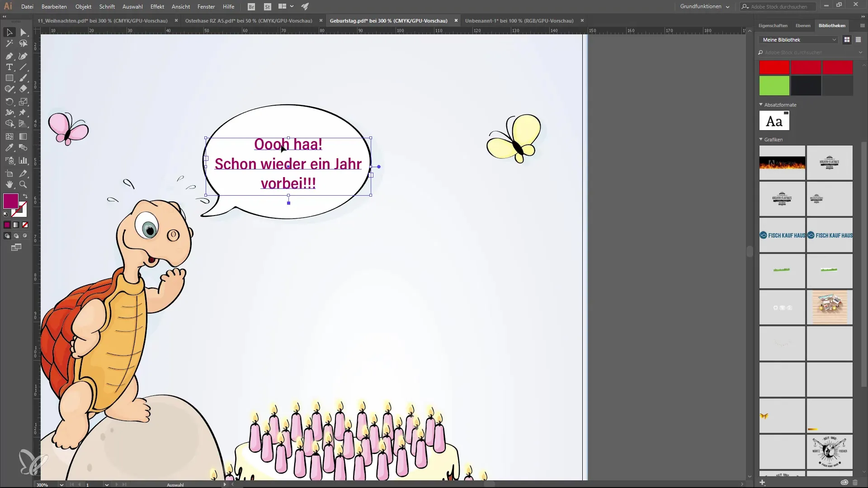Change screen mode button in toolbar
Screen dimensions: 868x488
coord(16,248)
